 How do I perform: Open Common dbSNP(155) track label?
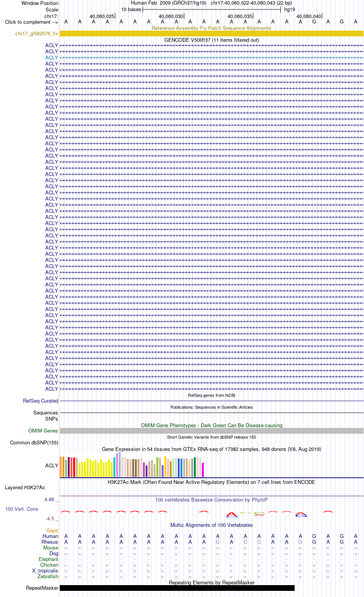click(x=34, y=442)
